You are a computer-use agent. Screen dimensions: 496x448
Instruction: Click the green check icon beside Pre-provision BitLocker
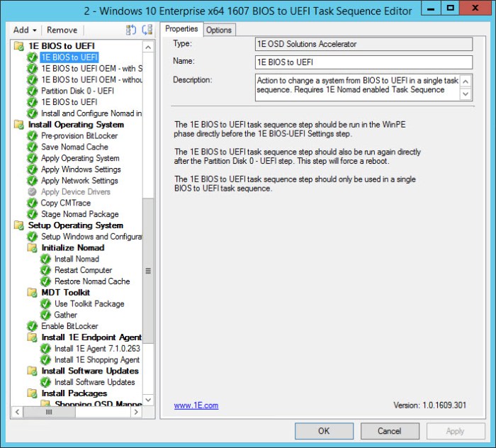click(33, 136)
